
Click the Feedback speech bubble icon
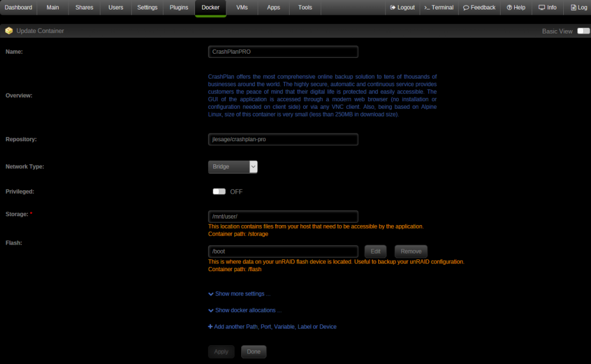coord(466,8)
